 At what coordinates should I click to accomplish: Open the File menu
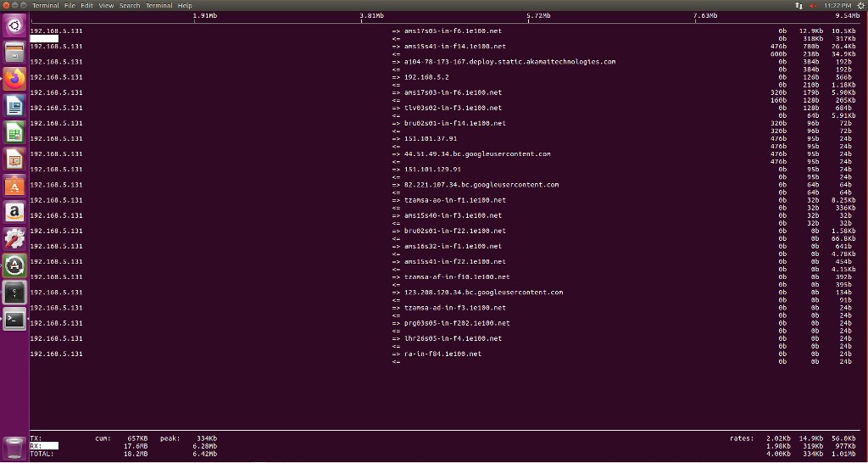point(70,6)
